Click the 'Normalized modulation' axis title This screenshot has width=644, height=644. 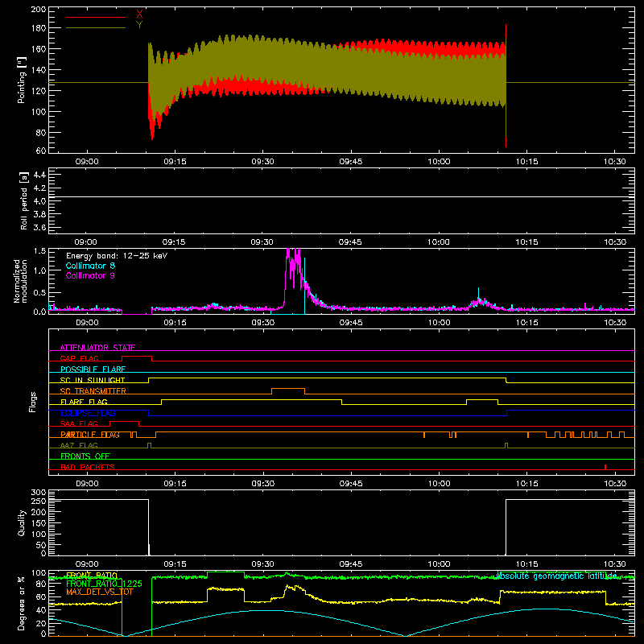click(x=20, y=281)
